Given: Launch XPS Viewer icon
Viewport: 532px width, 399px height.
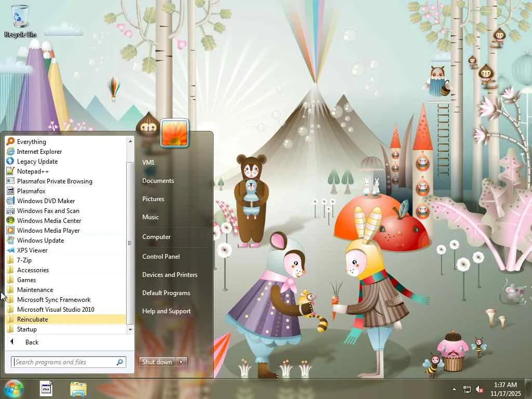Looking at the screenshot, I should [10, 250].
